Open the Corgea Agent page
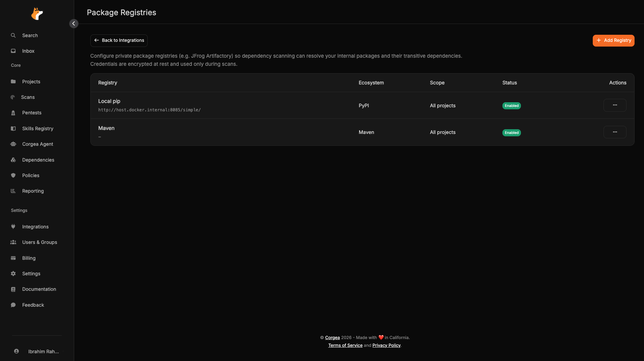 [38, 144]
